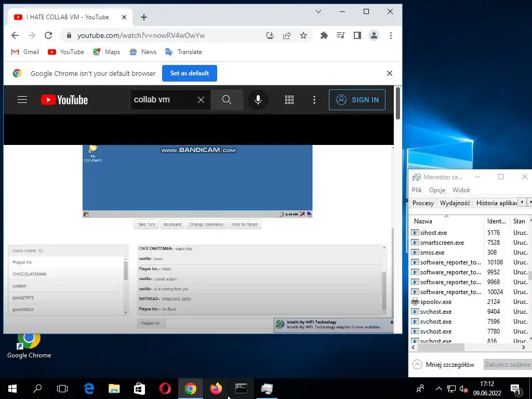Click the install/download page icon in address bar
This screenshot has height=399, width=532.
pyautogui.click(x=270, y=35)
